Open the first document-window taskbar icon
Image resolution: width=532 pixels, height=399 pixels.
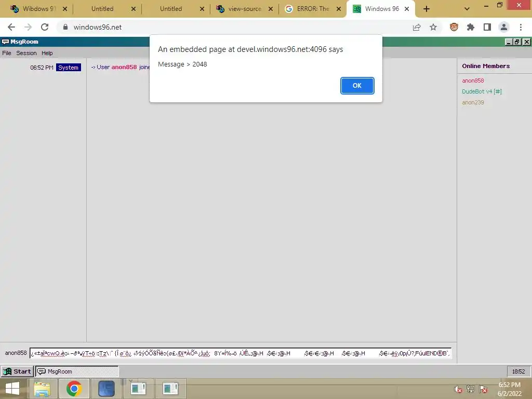pyautogui.click(x=138, y=389)
